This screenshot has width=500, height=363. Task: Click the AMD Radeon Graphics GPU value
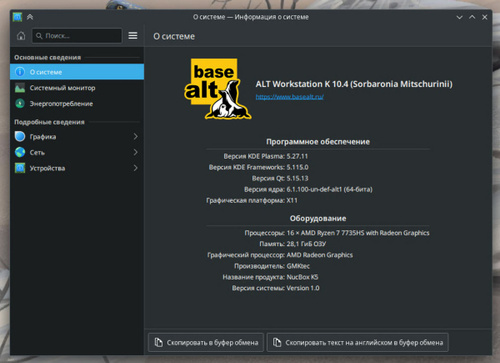tap(320, 255)
